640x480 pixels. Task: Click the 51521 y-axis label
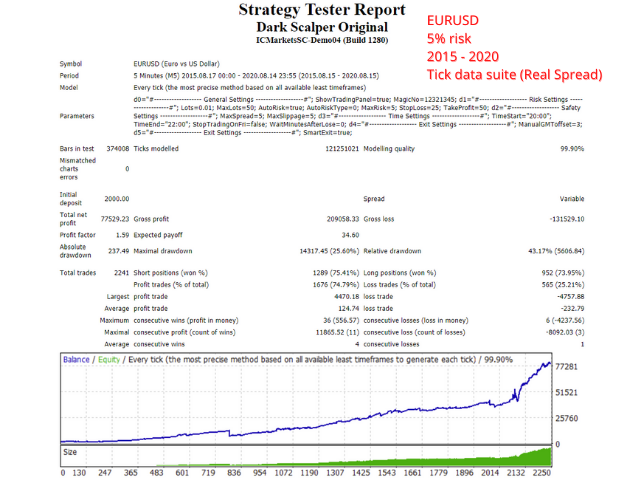coord(567,393)
